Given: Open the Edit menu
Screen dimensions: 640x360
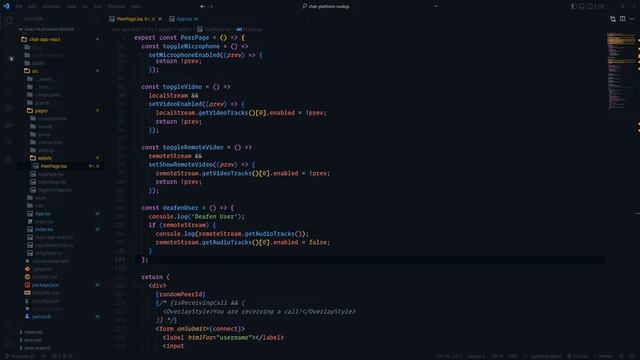Looking at the screenshot, I should (x=32, y=7).
